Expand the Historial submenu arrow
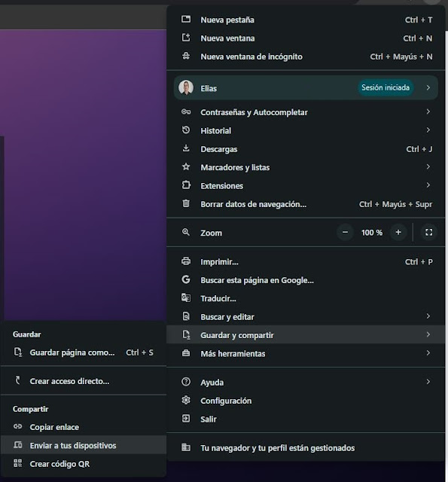 [428, 130]
